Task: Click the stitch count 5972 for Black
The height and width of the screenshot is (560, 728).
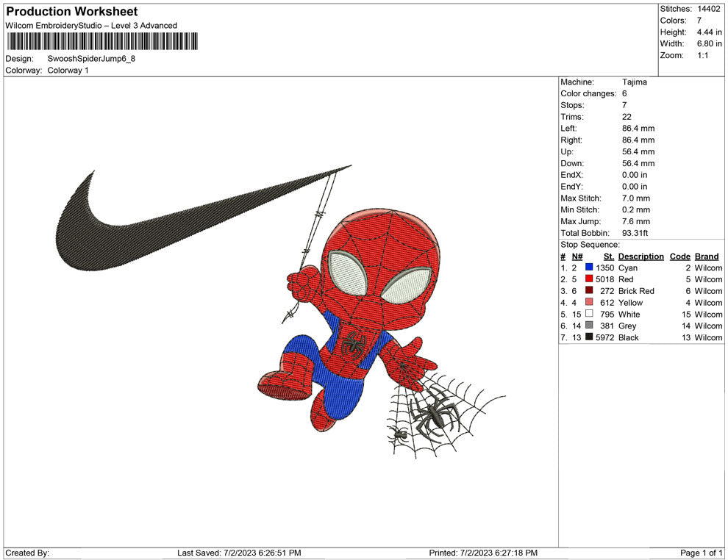Action: tap(605, 337)
